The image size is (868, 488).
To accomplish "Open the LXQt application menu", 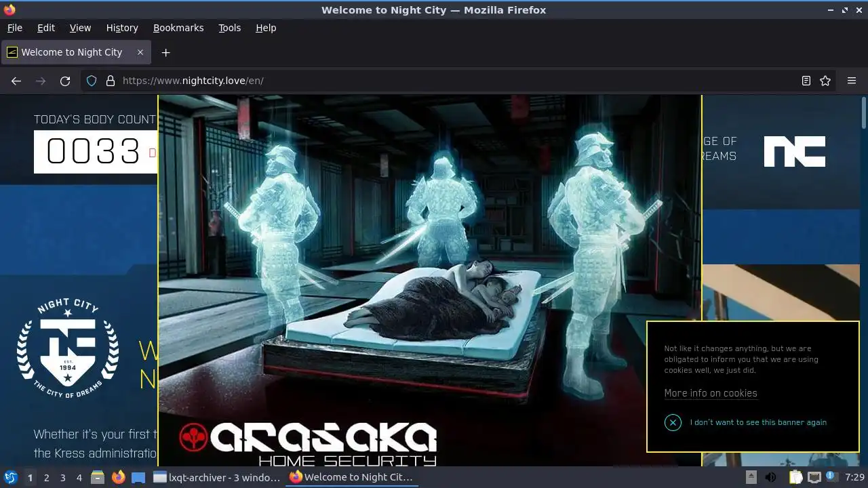I will tap(10, 477).
